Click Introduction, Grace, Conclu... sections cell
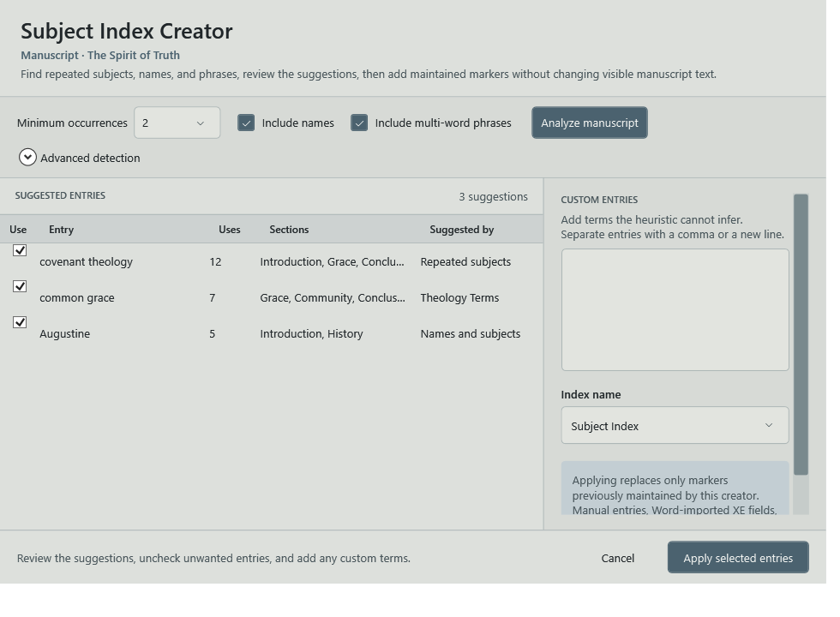 (333, 262)
